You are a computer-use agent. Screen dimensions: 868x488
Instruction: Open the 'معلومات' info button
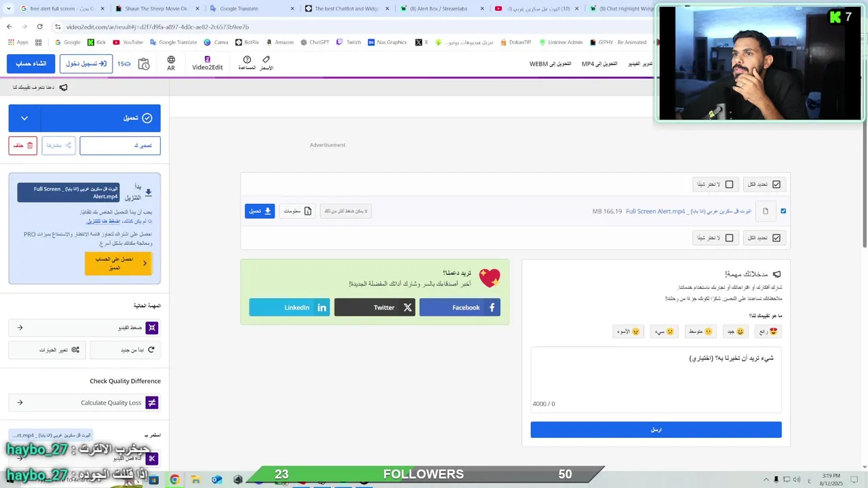pyautogui.click(x=297, y=211)
